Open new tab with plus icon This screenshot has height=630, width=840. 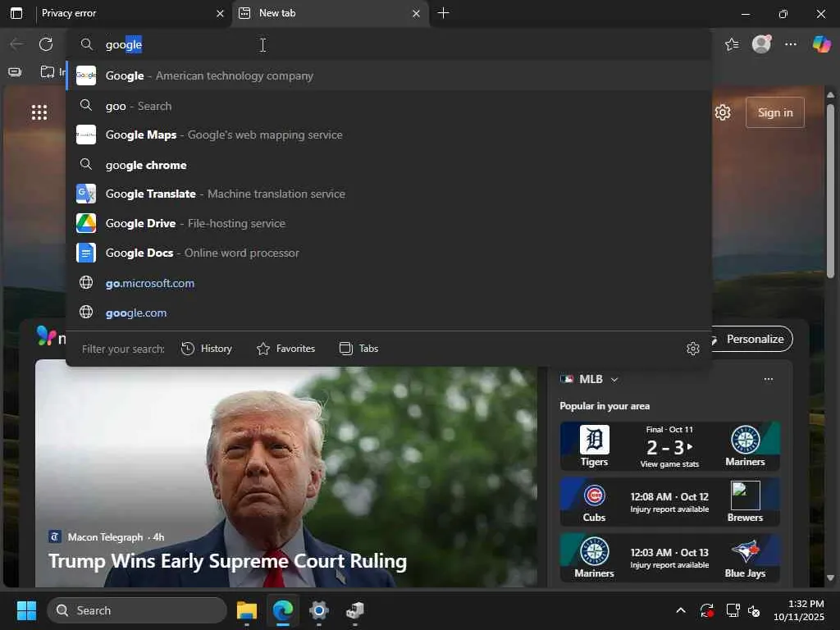(443, 13)
